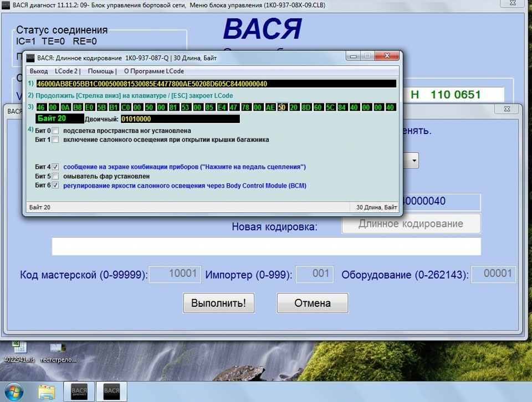This screenshot has width=532, height=402.
Task: Click the Отмена button
Action: click(x=312, y=303)
